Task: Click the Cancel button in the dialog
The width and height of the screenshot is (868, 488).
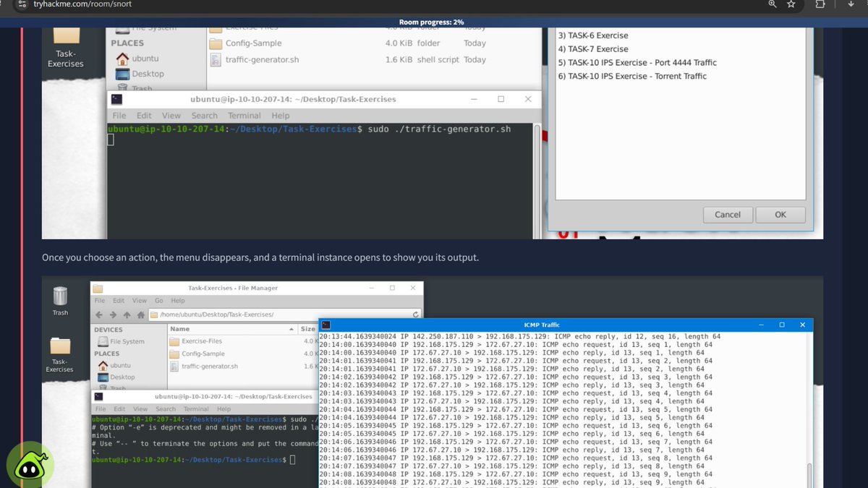Action: [x=728, y=215]
